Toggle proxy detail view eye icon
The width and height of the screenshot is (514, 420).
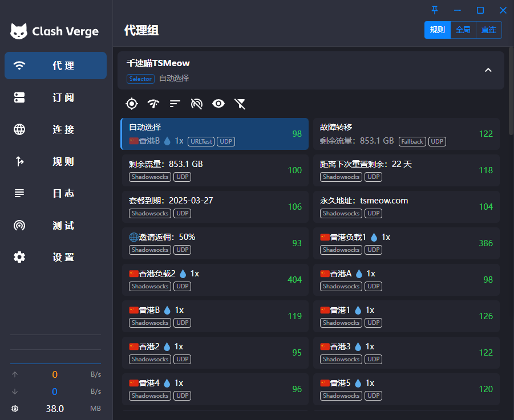coord(218,104)
